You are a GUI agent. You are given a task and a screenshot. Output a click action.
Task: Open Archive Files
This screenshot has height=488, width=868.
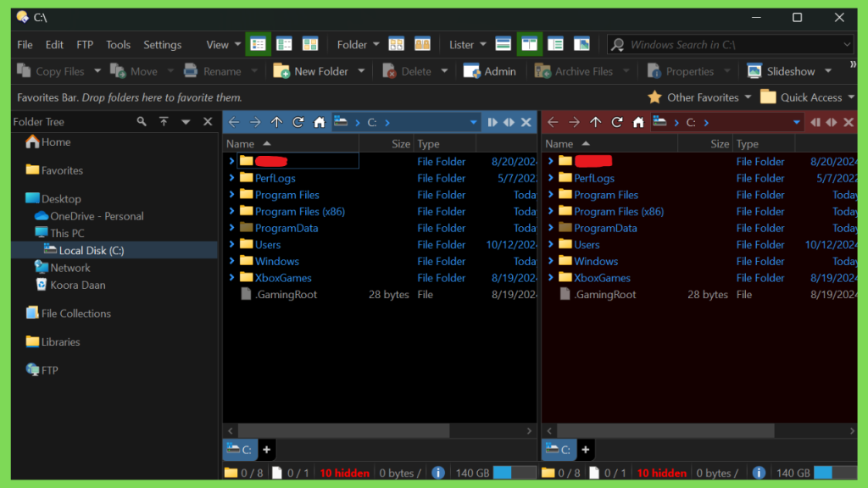tap(574, 71)
